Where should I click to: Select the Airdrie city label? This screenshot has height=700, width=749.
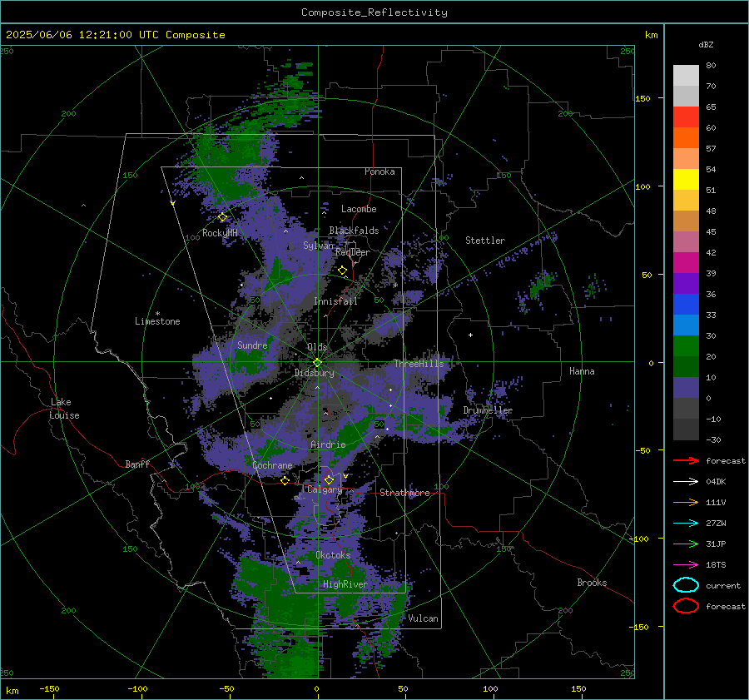point(328,444)
